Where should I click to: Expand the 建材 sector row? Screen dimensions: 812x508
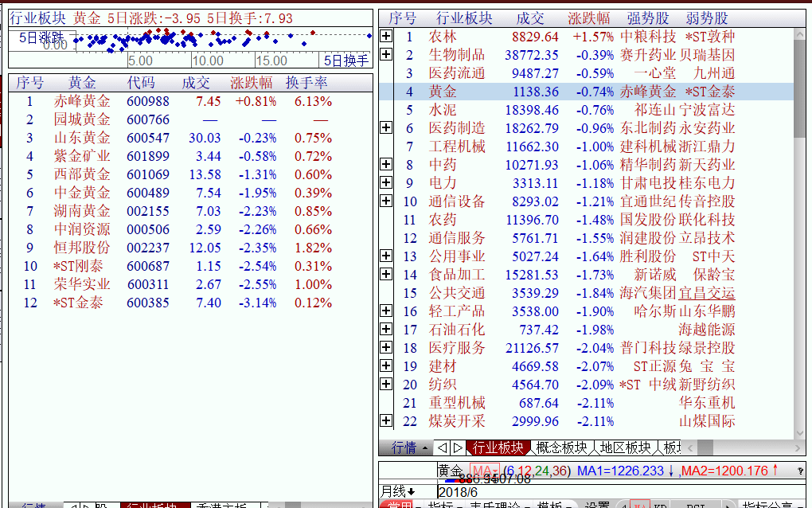tap(386, 365)
